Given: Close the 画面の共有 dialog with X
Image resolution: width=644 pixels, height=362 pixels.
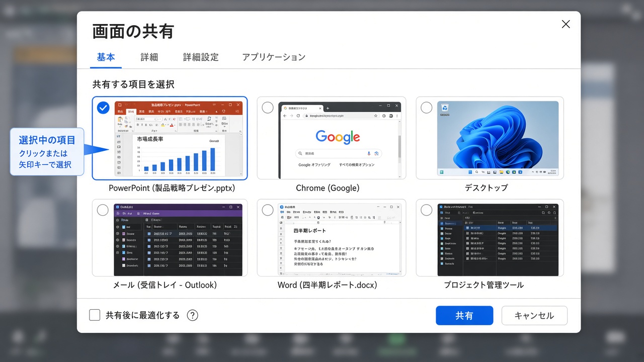Looking at the screenshot, I should click(x=566, y=24).
